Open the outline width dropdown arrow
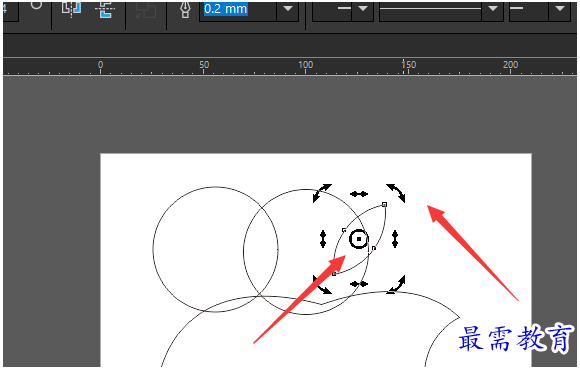Image resolution: width=580 pixels, height=370 pixels. [x=288, y=9]
